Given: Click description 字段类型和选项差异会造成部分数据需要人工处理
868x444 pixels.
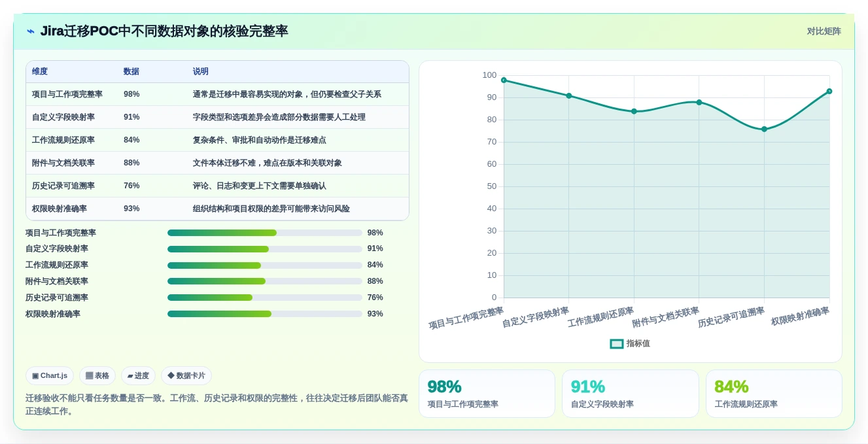Looking at the screenshot, I should [x=279, y=117].
